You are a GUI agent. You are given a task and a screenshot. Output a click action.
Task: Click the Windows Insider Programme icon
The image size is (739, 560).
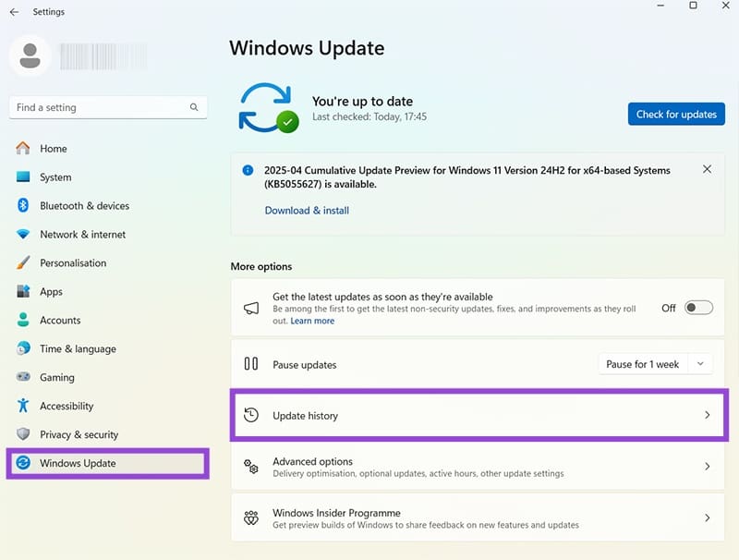coord(250,517)
